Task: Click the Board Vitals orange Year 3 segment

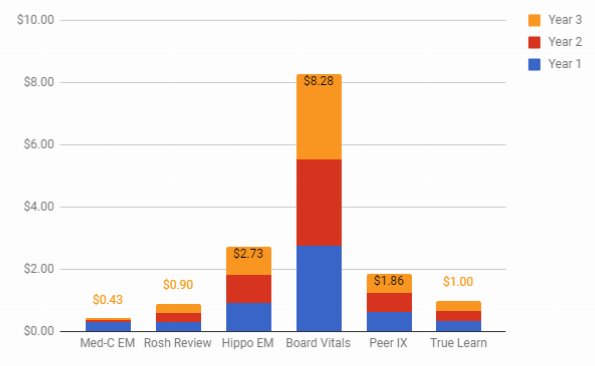Action: [319, 117]
